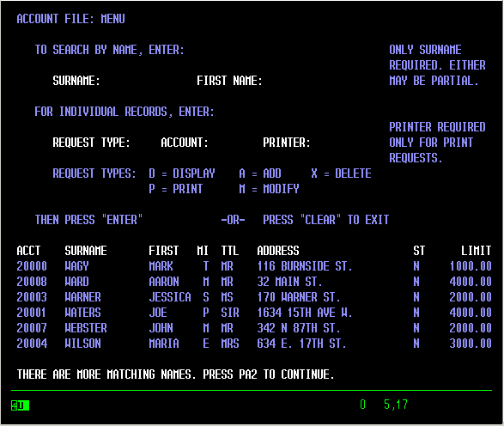Screen dimensions: 504x426
Task: Click limit 4000.00 in WARD row
Action: [x=471, y=282]
